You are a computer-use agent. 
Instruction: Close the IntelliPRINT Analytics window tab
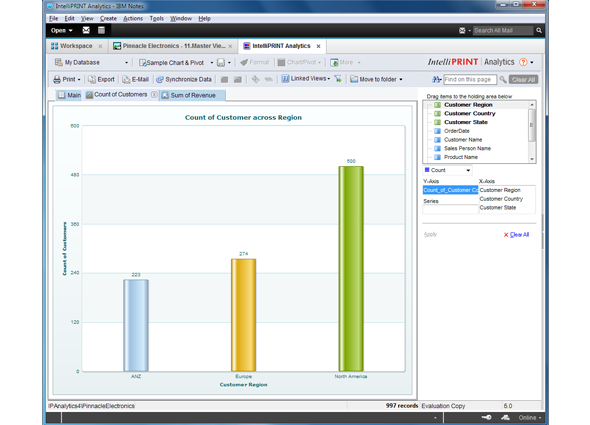click(318, 46)
